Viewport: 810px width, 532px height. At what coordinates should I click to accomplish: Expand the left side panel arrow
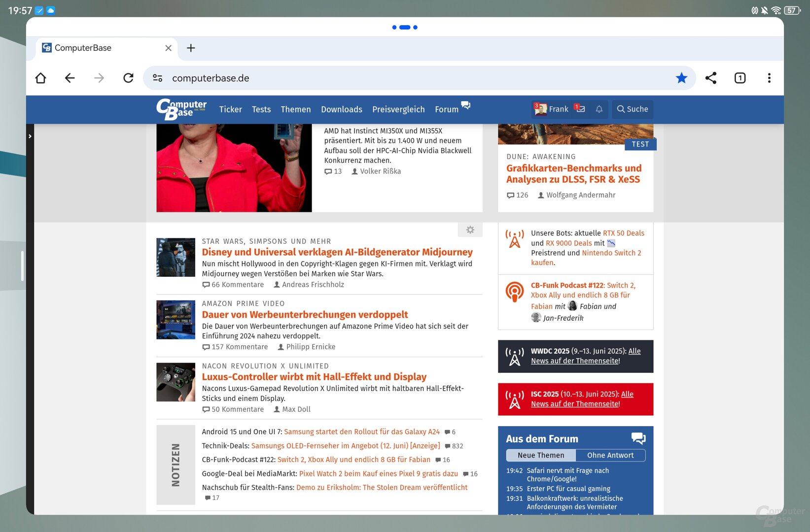click(x=30, y=136)
